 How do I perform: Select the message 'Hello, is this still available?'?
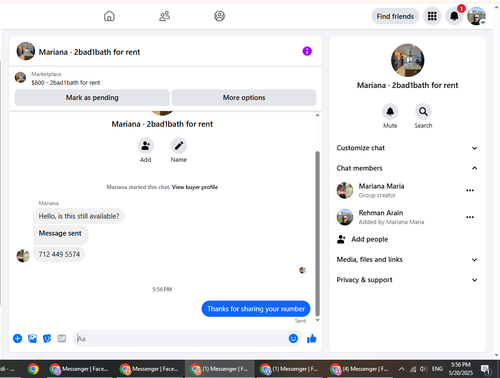[79, 216]
